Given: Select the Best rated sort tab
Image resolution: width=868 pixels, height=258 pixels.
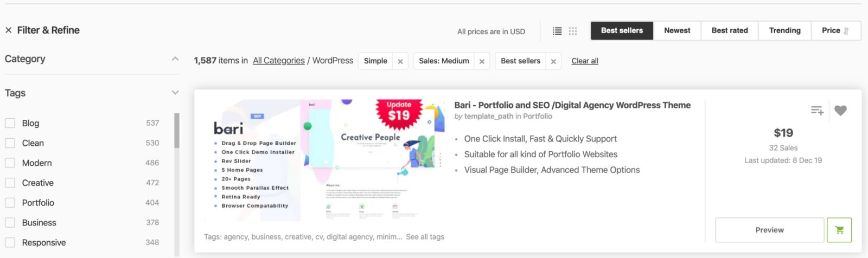Looking at the screenshot, I should [x=730, y=30].
